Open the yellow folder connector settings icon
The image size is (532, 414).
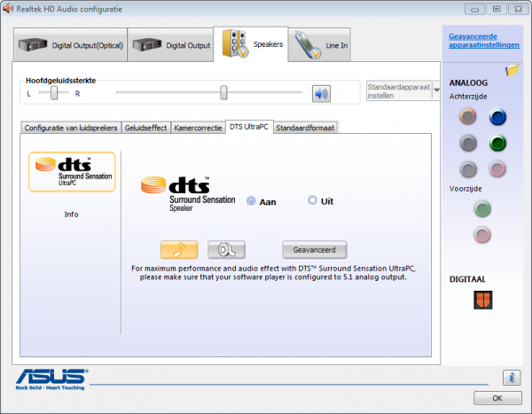(x=512, y=70)
